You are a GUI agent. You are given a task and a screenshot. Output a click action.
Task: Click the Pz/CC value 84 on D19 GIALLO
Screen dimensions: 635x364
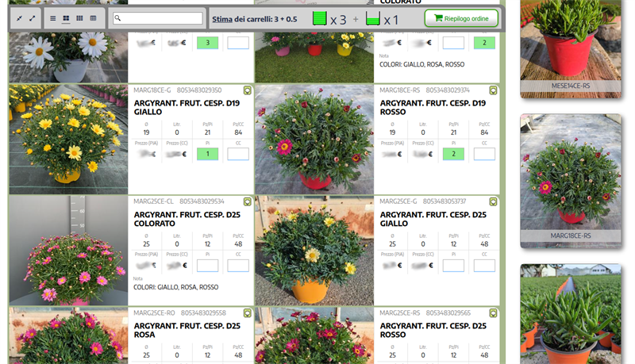coord(238,132)
